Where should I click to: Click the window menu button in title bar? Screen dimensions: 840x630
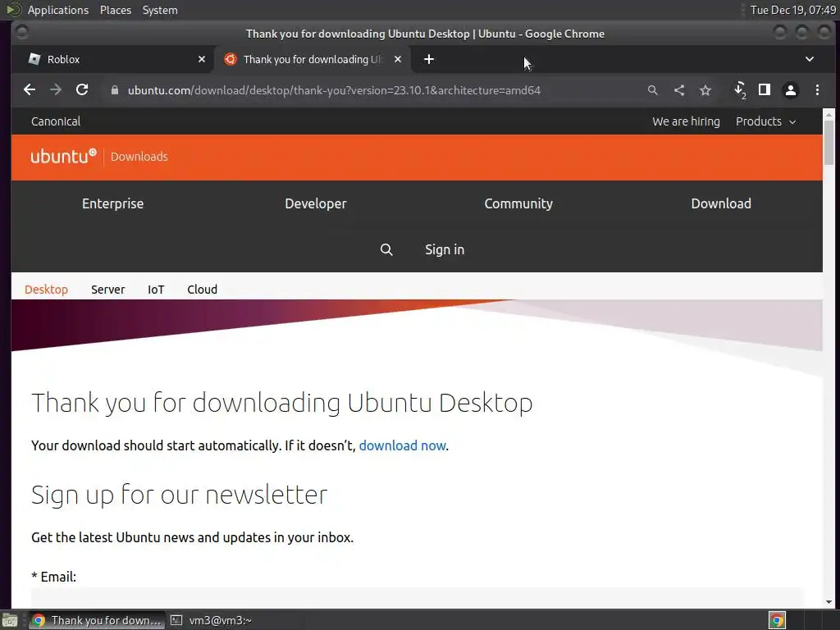point(21,33)
